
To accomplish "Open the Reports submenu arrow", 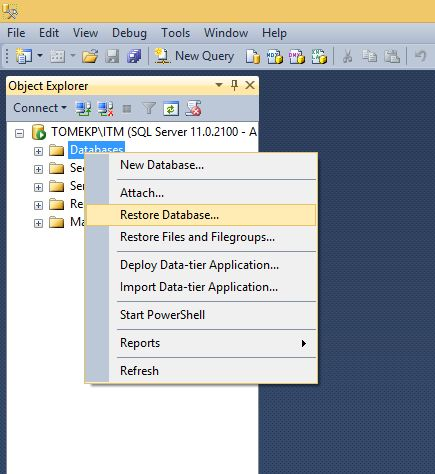I will (x=303, y=343).
